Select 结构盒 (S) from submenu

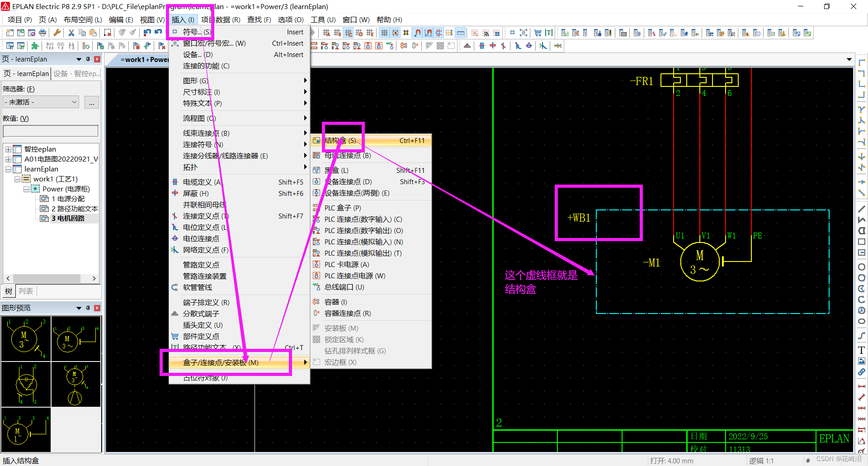(371, 141)
